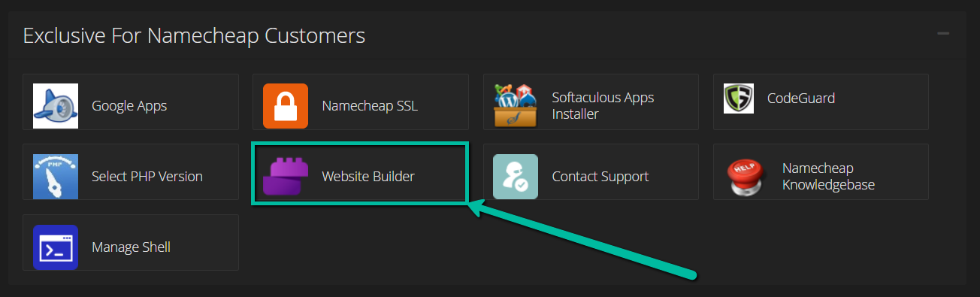Click the Namecheap SSL padlock icon
This screenshot has width=980, height=297.
[x=286, y=106]
